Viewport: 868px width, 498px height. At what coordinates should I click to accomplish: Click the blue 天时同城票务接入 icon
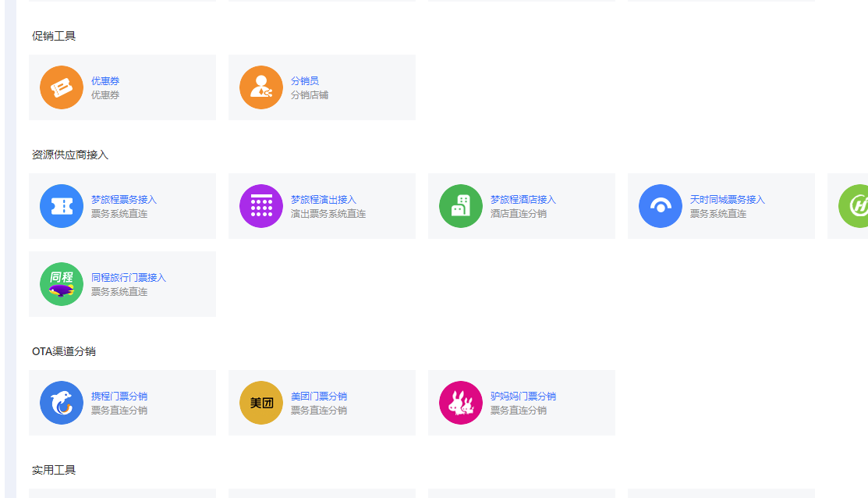pos(661,206)
